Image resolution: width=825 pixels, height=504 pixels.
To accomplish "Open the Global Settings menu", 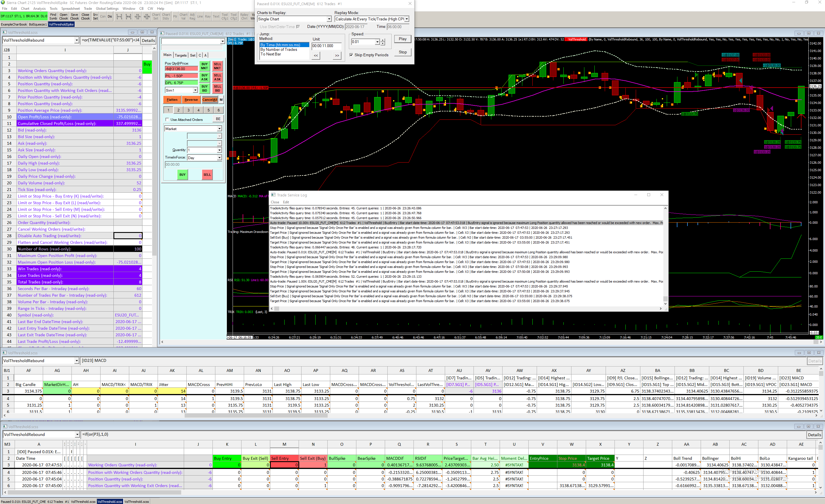I will pyautogui.click(x=107, y=8).
